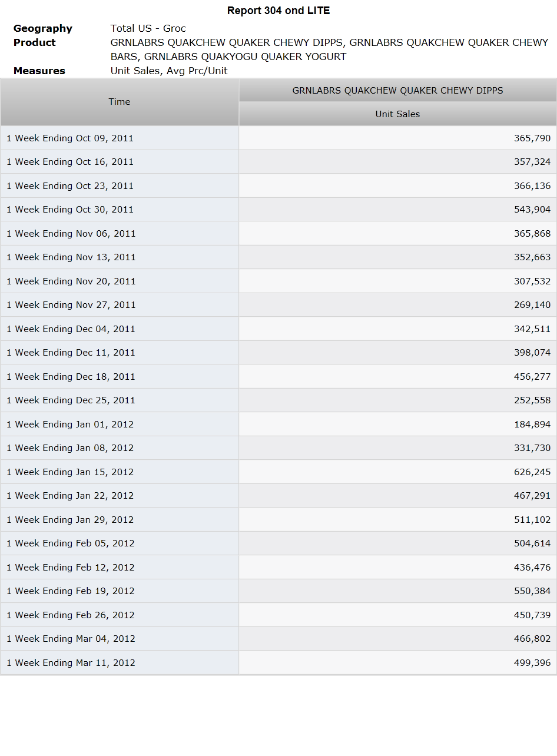The height and width of the screenshot is (756, 557).
Task: Select the unit sales value 543,904
Action: 532,210
